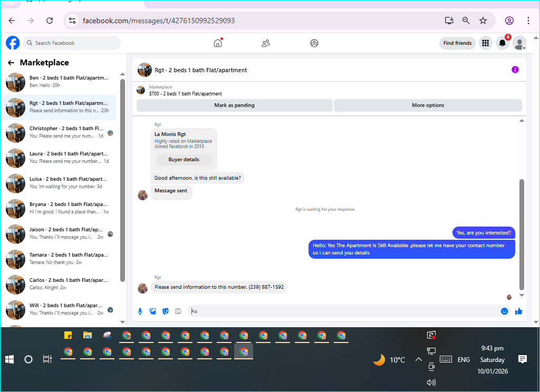Attach a photo using the image icon

coord(153,311)
